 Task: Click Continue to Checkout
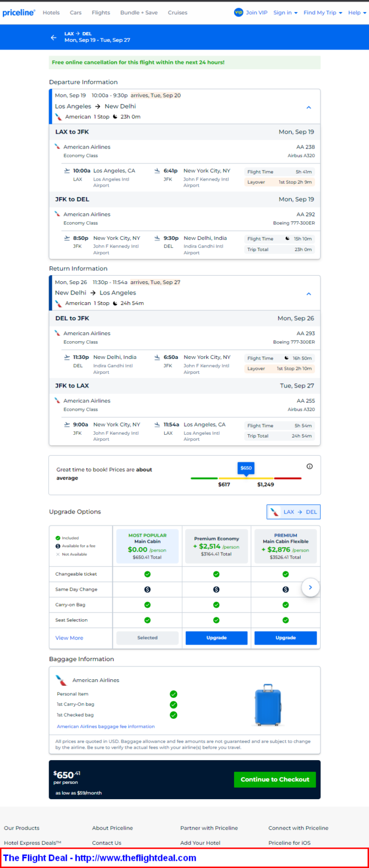275,779
